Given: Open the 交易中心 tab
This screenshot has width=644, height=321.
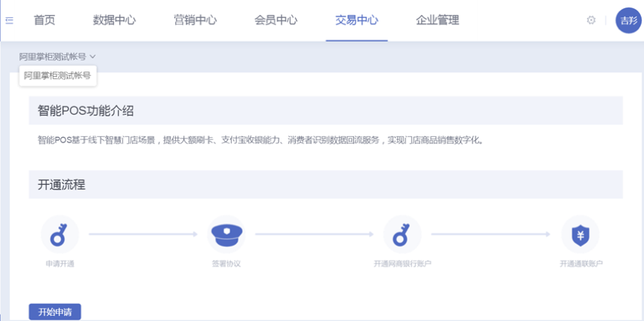Looking at the screenshot, I should coord(356,20).
